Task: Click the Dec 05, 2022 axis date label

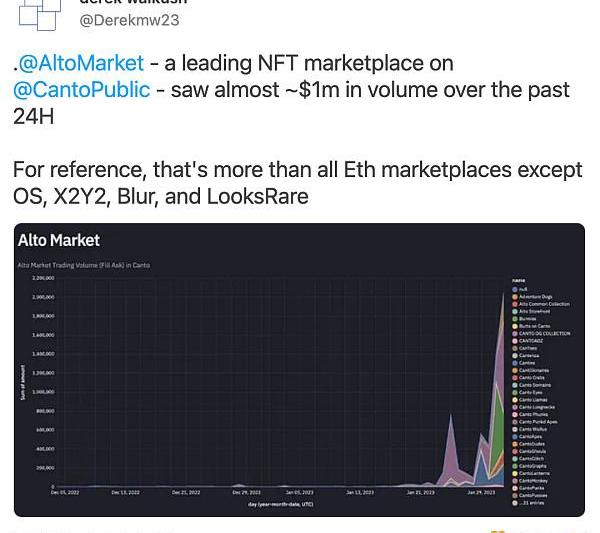Action: 66,493
